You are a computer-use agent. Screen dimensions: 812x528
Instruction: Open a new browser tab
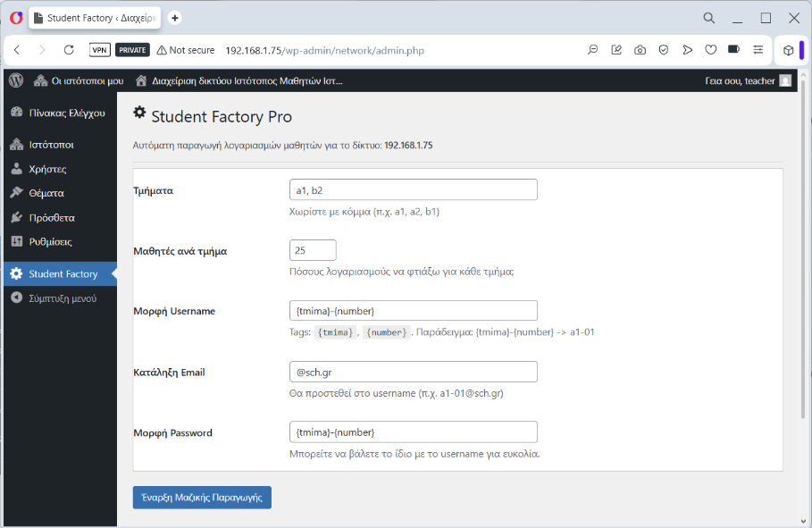coord(175,18)
